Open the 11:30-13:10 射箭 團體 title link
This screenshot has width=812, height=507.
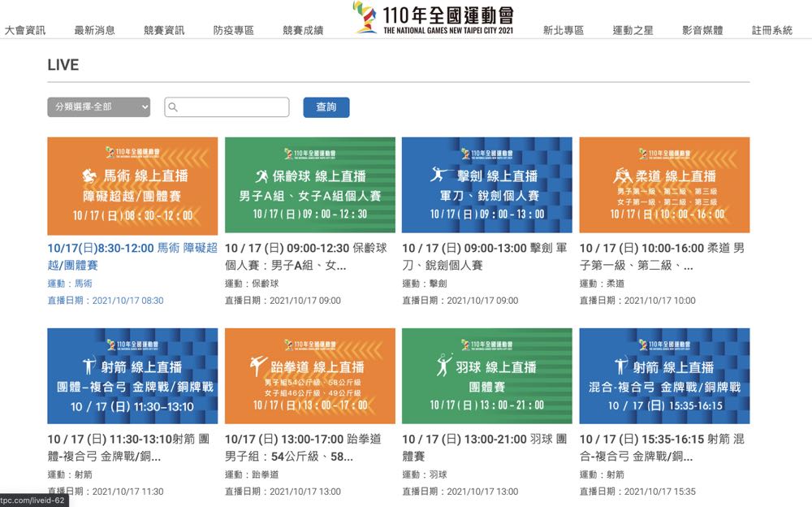tap(128, 448)
